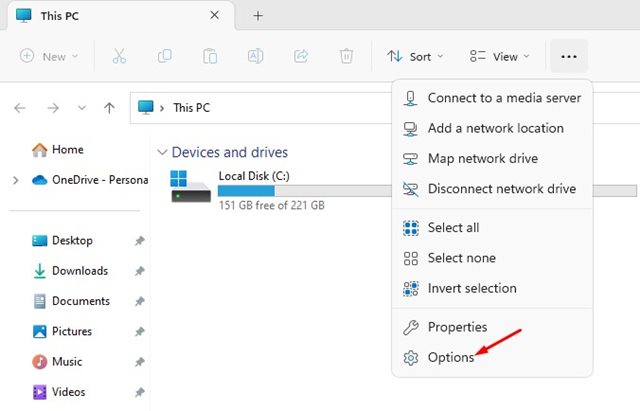Click the Rename icon in toolbar
Viewport: 640px width, 411px height.
pos(256,56)
